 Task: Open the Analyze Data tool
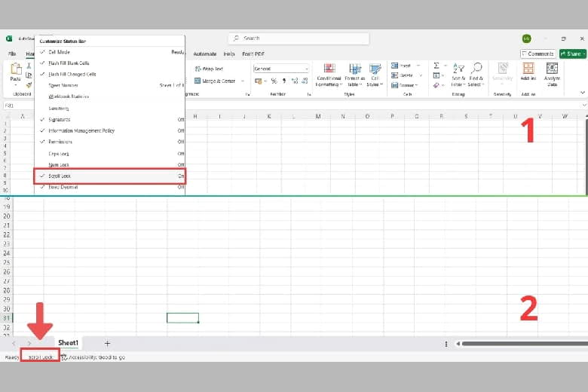pos(552,69)
